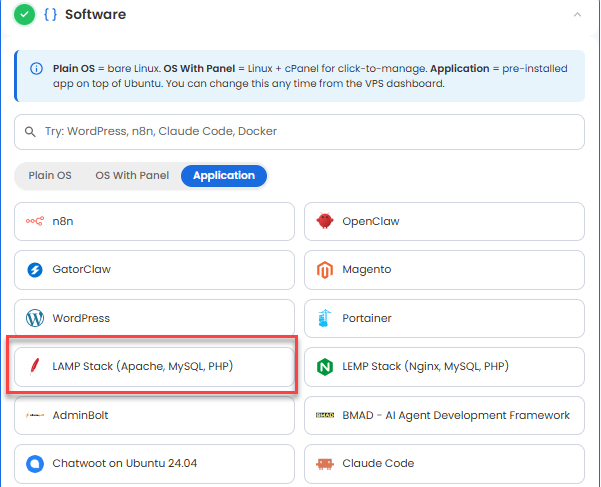
Task: Click bold 'OS With Panel' info text
Action: pos(199,69)
